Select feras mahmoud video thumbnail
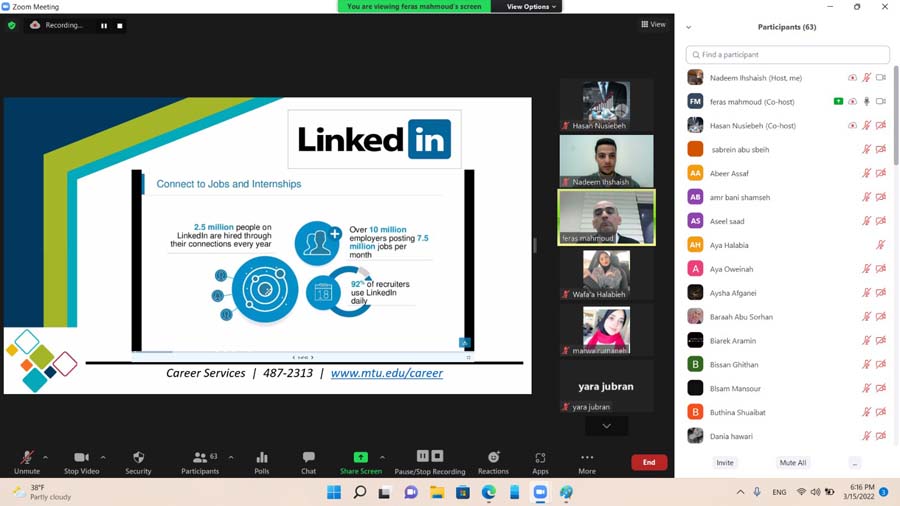The width and height of the screenshot is (900, 506). coord(606,217)
